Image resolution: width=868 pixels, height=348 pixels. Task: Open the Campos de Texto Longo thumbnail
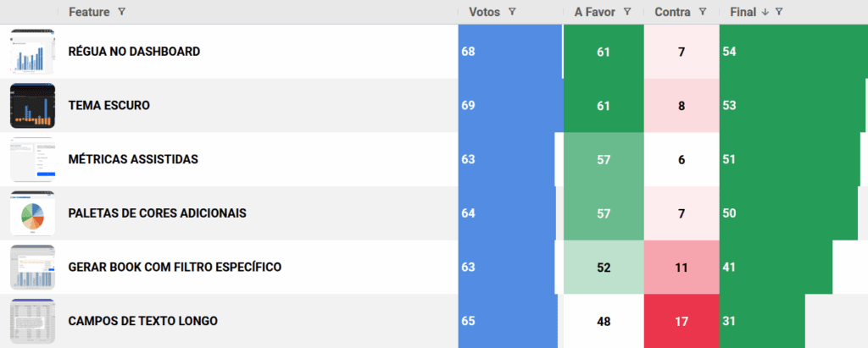point(32,321)
